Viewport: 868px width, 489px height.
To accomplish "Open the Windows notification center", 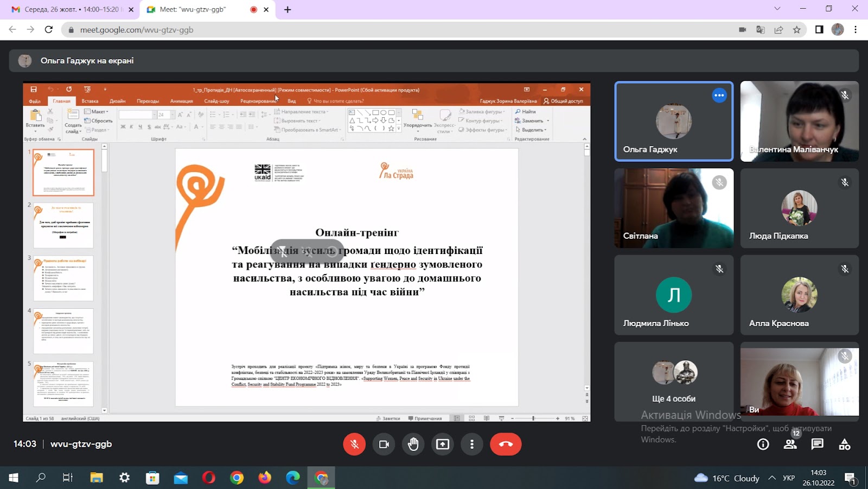I will click(x=850, y=478).
